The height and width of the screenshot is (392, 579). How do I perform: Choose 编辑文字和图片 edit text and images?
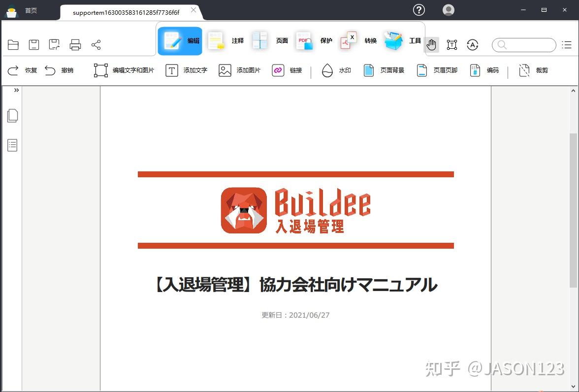[x=124, y=70]
